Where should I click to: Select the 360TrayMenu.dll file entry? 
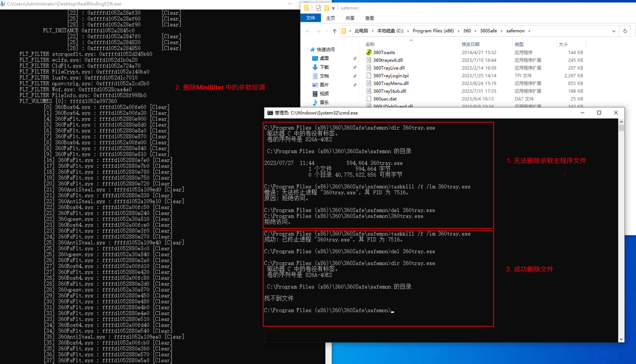pyautogui.click(x=391, y=83)
